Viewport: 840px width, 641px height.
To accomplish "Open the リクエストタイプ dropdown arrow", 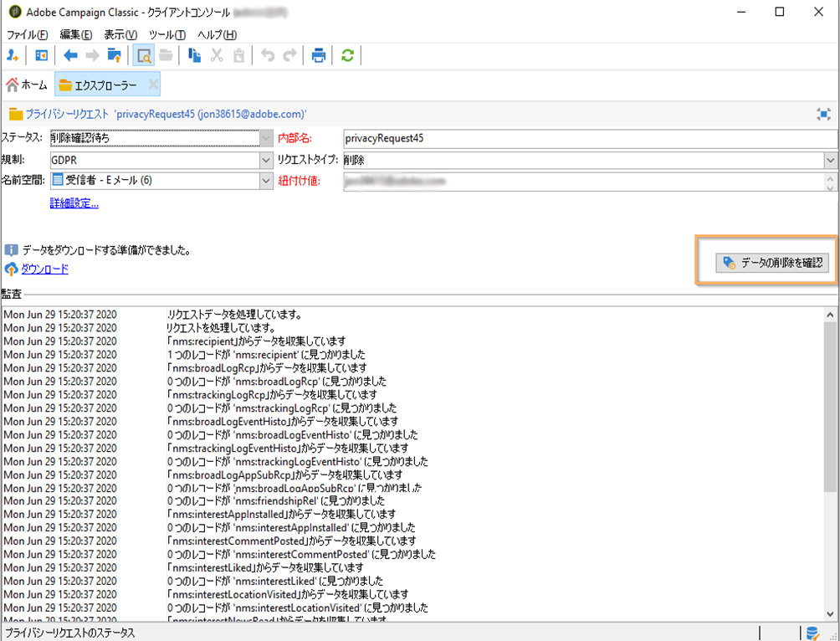I will pos(830,160).
